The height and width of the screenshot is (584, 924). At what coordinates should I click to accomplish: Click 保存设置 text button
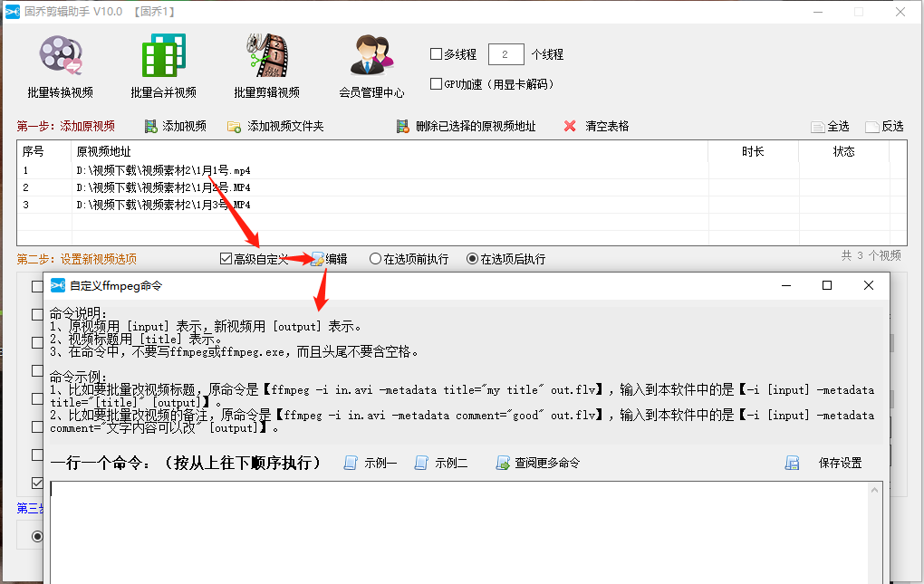[x=840, y=464]
